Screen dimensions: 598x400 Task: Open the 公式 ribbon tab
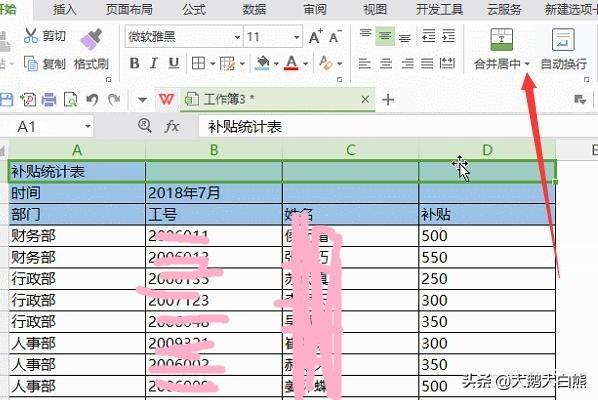coord(194,10)
